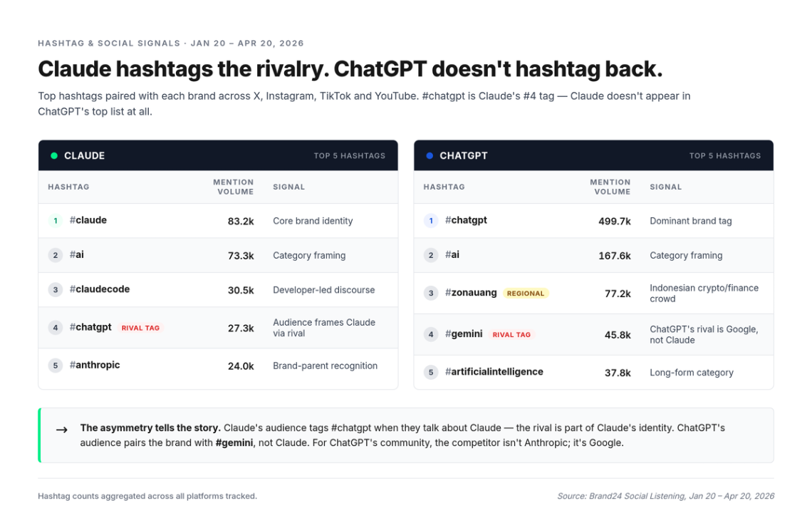This screenshot has width=812, height=528.
Task: Click Mention Volume column header in Claude table
Action: tap(233, 187)
